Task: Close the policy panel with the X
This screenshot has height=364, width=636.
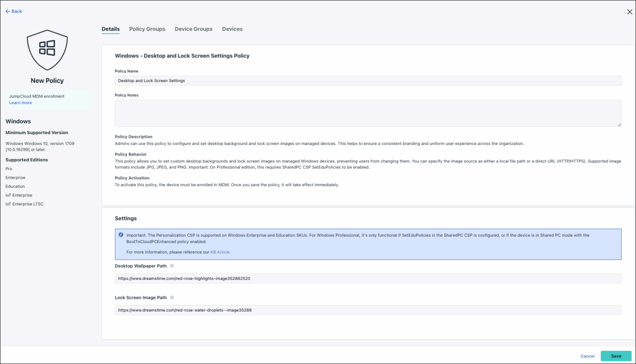Action: 629,12
